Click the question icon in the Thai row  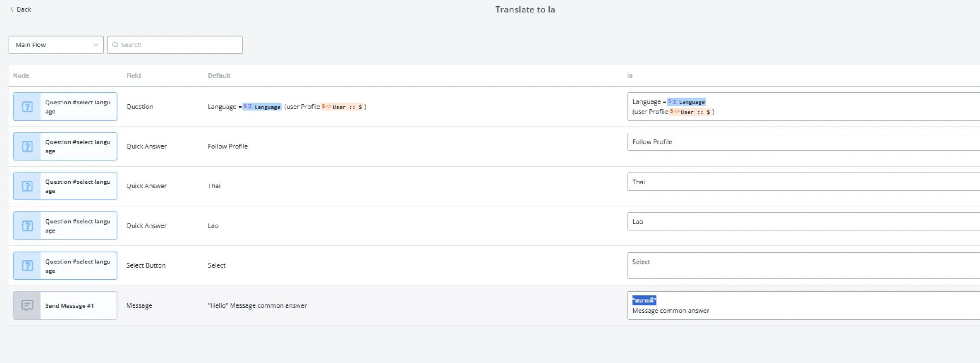click(x=27, y=186)
